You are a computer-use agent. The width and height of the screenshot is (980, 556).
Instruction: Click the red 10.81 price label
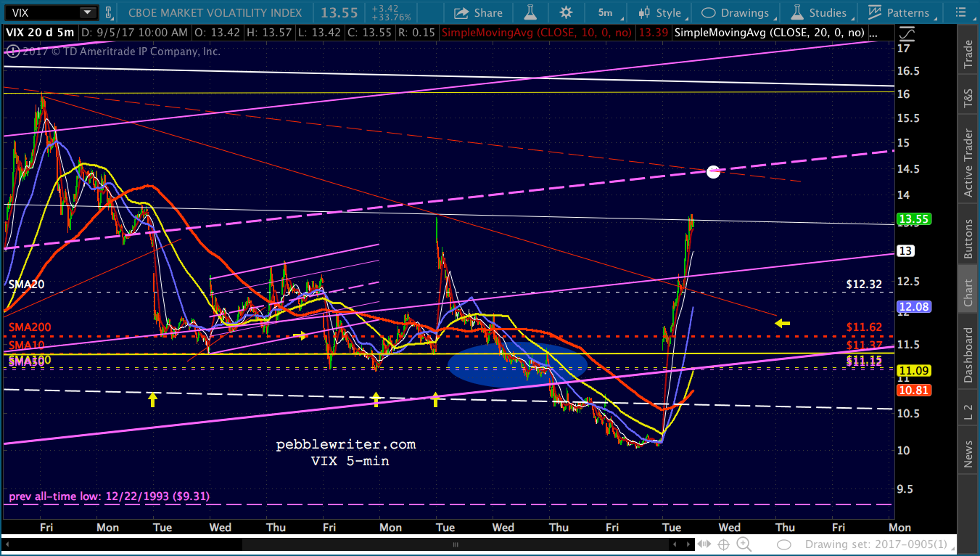click(913, 390)
